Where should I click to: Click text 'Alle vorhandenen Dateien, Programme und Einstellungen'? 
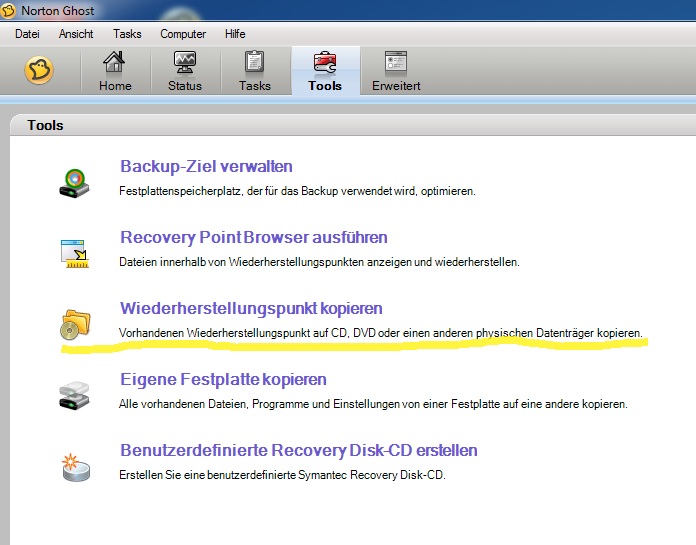click(x=260, y=404)
